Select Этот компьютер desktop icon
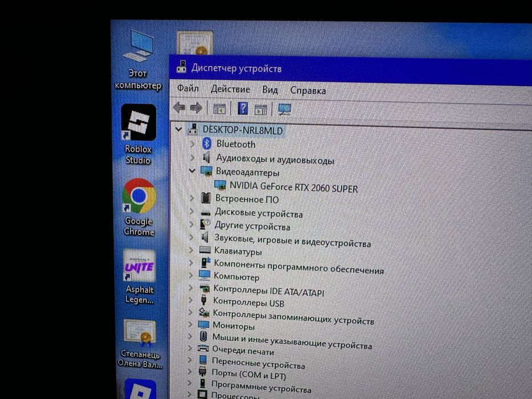The image size is (532, 399). 138,60
